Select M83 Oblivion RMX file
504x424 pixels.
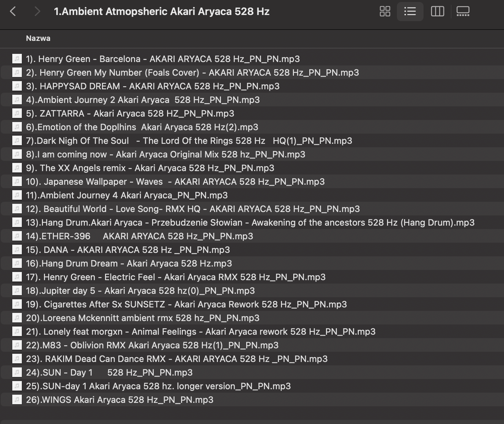tap(152, 345)
